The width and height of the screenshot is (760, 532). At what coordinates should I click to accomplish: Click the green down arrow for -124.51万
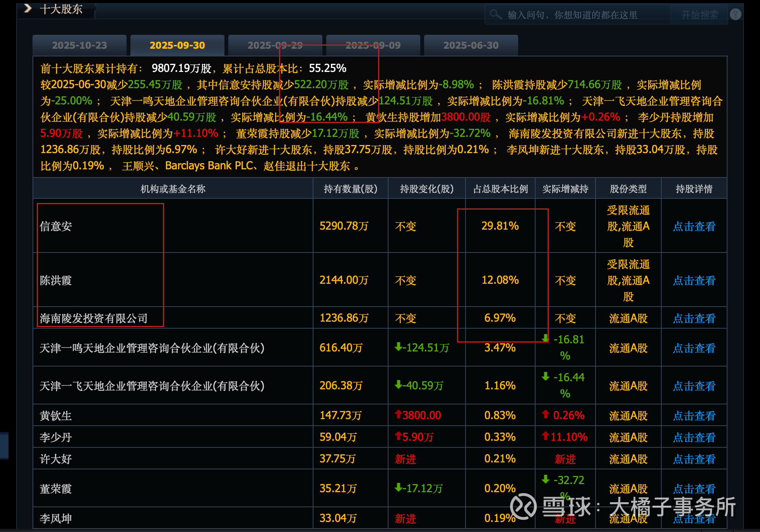[398, 347]
